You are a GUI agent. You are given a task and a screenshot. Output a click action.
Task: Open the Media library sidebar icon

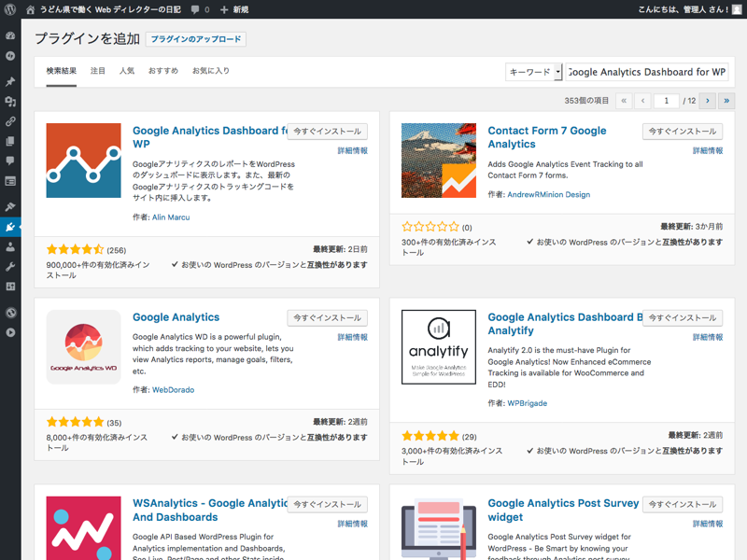(x=10, y=102)
